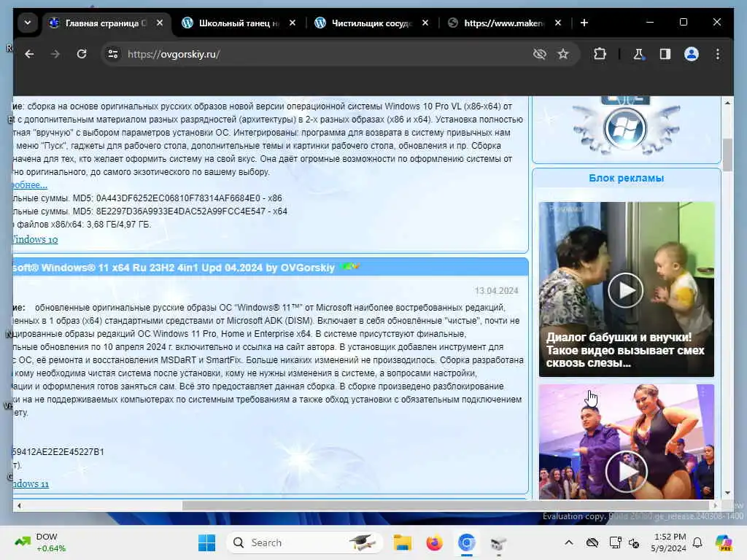Open the volume tray icon
This screenshot has height=560, width=747.
click(x=634, y=542)
